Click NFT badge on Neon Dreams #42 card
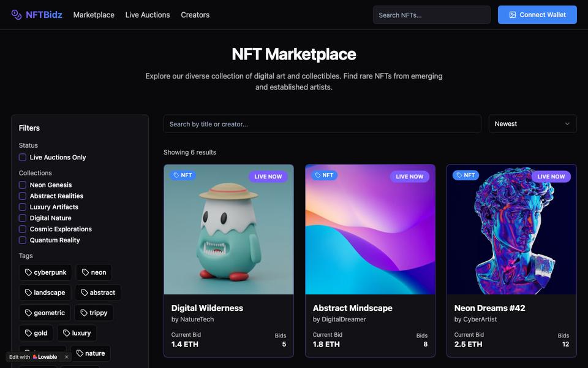 466,175
